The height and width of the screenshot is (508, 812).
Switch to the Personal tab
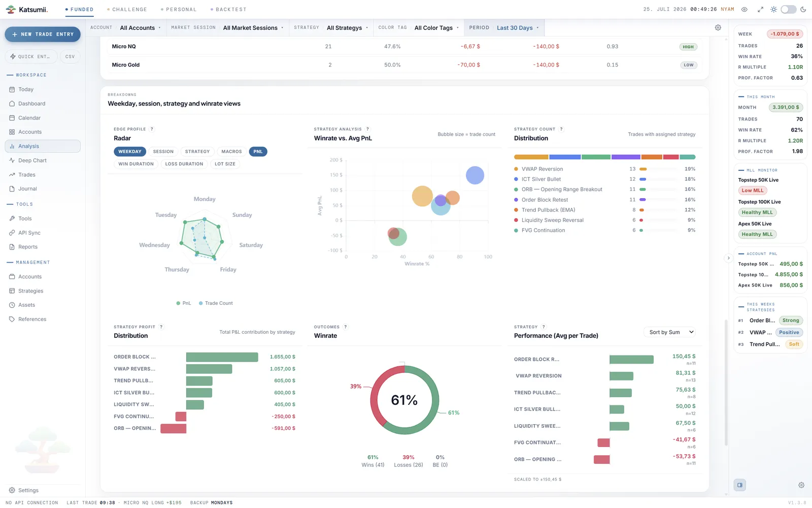tap(179, 10)
